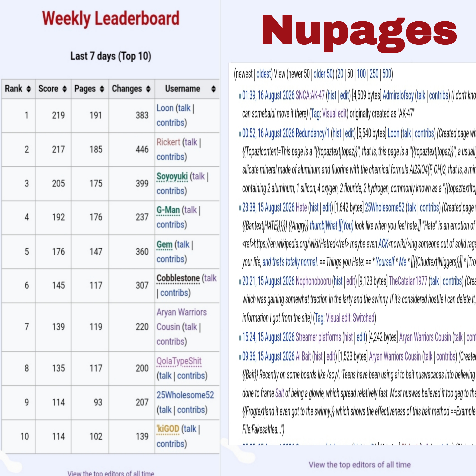Open 'kiGOD's user page
This screenshot has height=476, width=476.
pos(168,429)
